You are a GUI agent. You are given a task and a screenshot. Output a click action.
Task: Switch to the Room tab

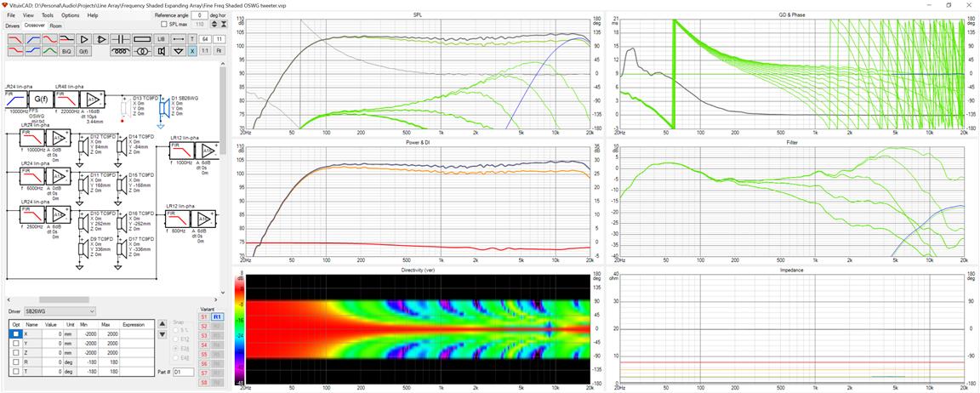[x=55, y=26]
